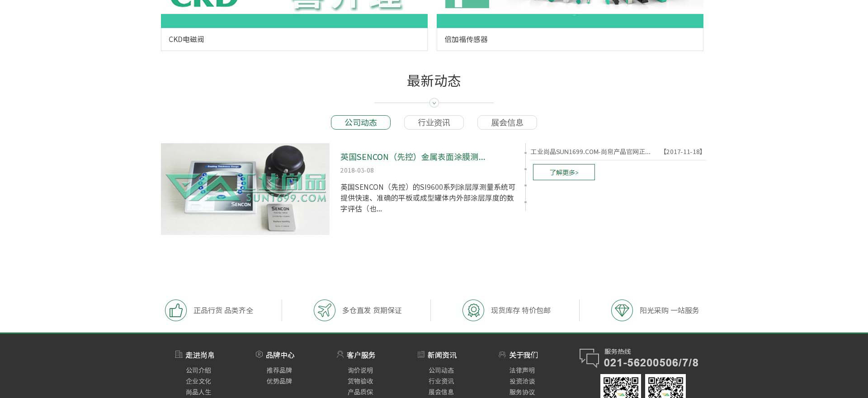This screenshot has width=868, height=398.
Task: Open the 展会信息 tab
Action: tap(507, 122)
